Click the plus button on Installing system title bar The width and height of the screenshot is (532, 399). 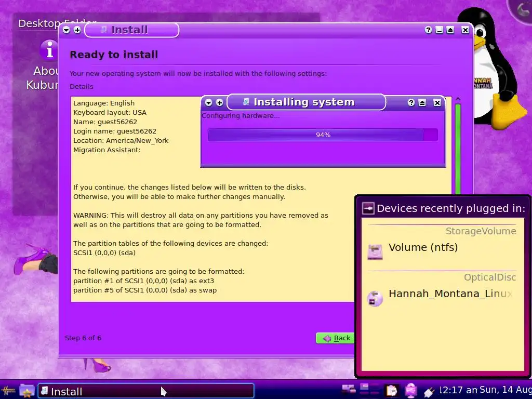click(220, 102)
